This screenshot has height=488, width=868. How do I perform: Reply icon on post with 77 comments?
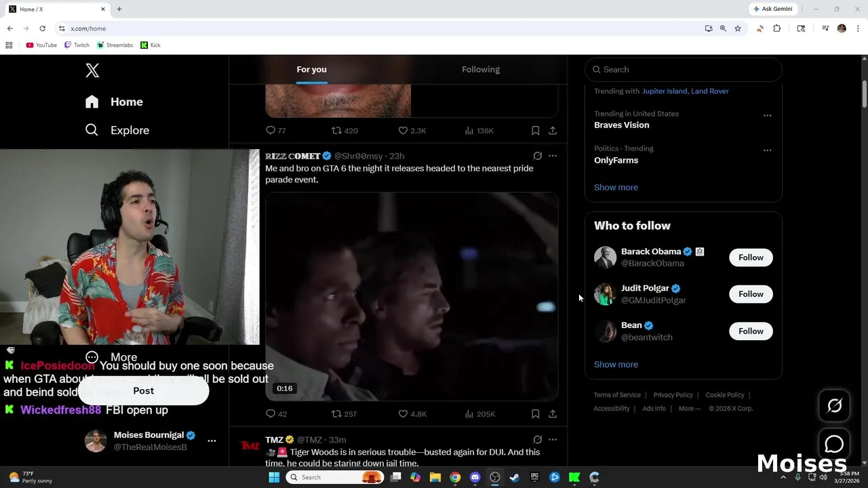pyautogui.click(x=271, y=130)
